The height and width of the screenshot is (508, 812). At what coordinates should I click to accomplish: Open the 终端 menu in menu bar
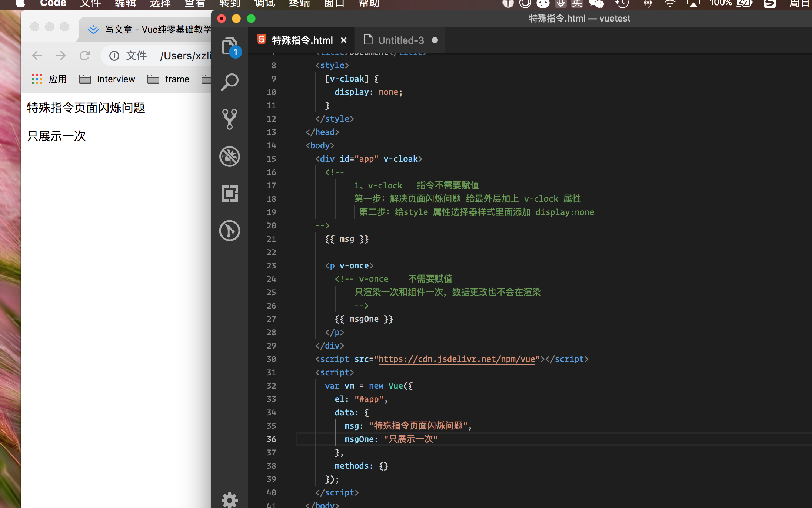coord(299,4)
